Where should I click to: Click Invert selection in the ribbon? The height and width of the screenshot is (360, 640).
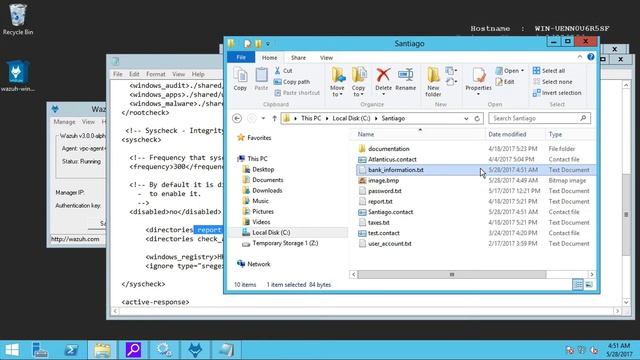click(557, 93)
